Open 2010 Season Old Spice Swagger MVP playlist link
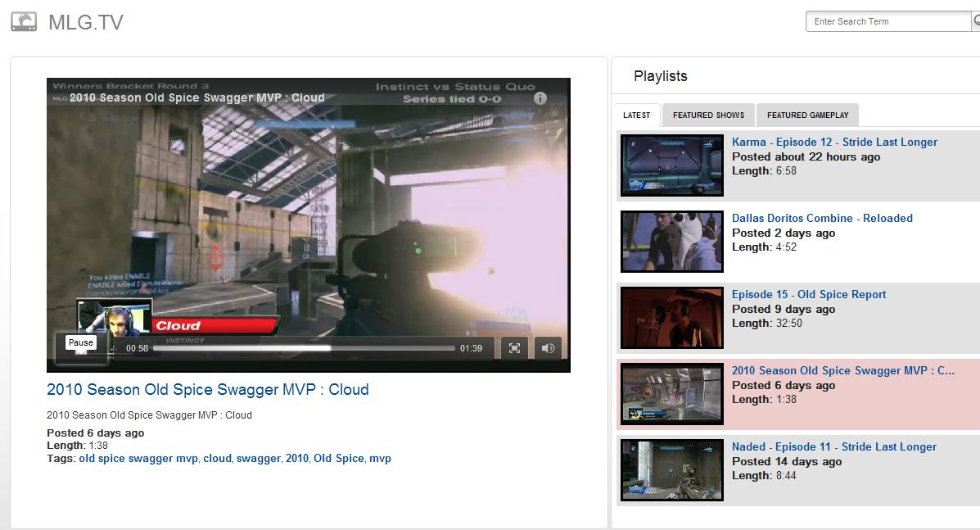 click(x=843, y=370)
